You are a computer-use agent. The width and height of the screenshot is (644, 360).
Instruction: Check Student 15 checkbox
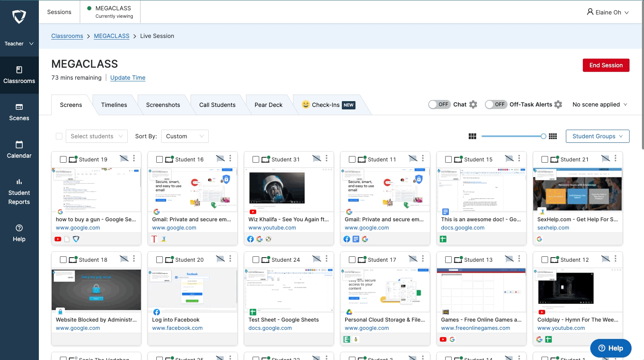(x=448, y=159)
